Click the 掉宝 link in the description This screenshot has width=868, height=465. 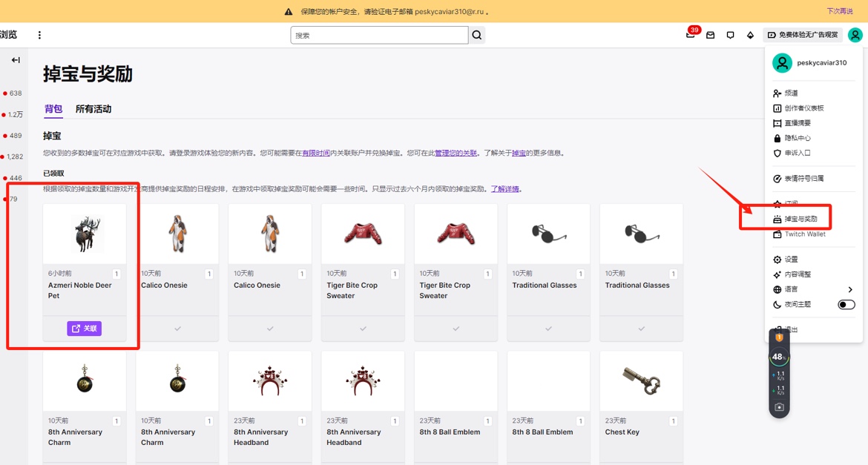(x=519, y=153)
